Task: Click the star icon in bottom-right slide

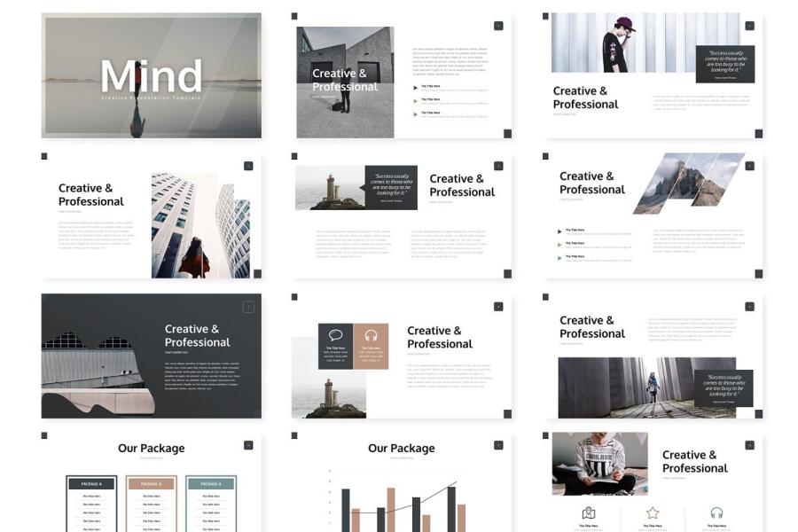Action: pos(653,512)
